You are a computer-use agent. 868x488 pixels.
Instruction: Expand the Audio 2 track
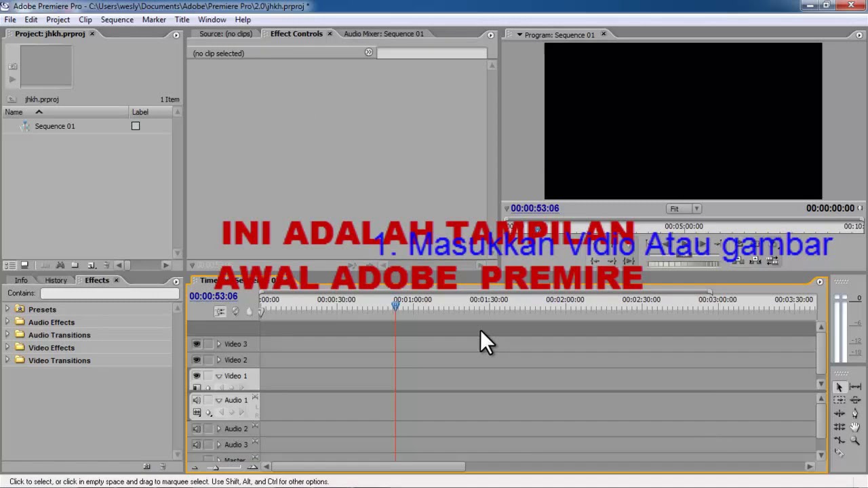click(x=218, y=428)
